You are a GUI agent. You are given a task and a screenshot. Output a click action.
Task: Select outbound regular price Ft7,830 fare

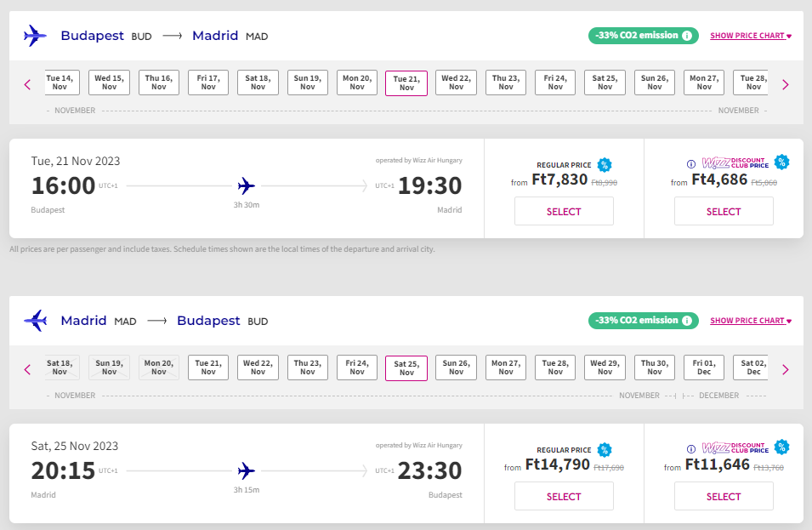pyautogui.click(x=564, y=211)
